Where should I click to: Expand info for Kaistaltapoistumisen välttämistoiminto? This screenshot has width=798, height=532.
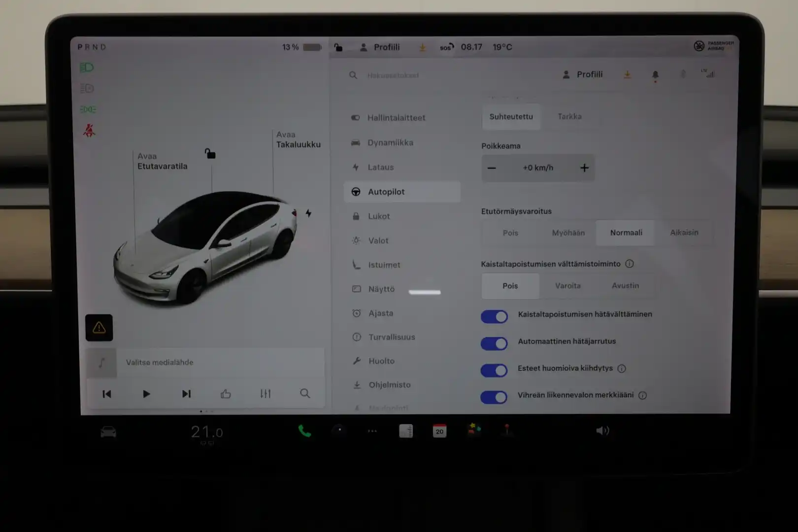tap(630, 264)
